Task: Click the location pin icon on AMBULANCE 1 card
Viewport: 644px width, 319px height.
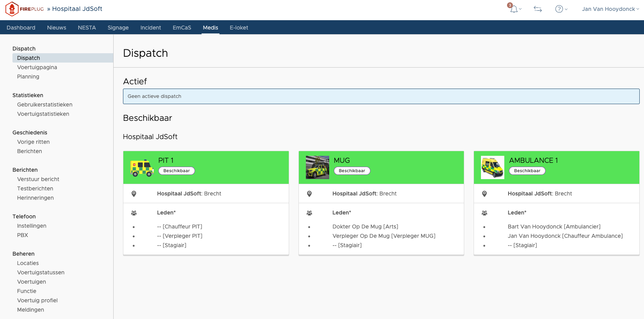Action: [484, 194]
